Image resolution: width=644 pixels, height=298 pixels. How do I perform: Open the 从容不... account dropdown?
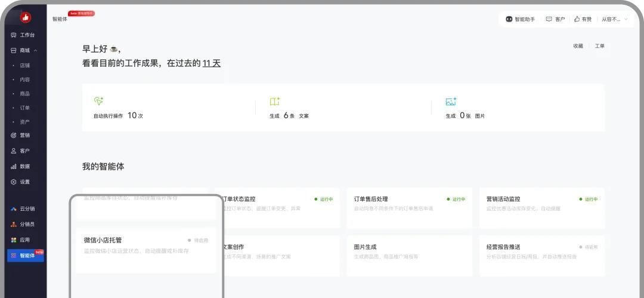614,19
